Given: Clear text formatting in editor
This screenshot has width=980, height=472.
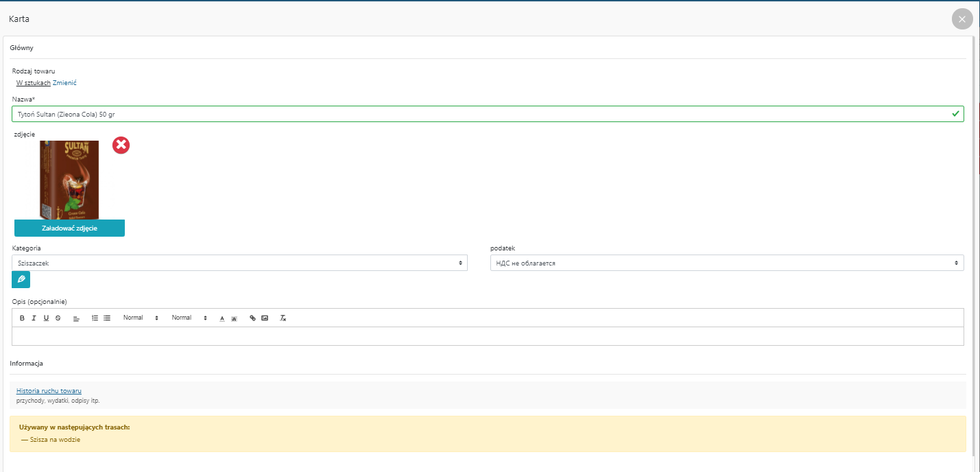Looking at the screenshot, I should (283, 318).
